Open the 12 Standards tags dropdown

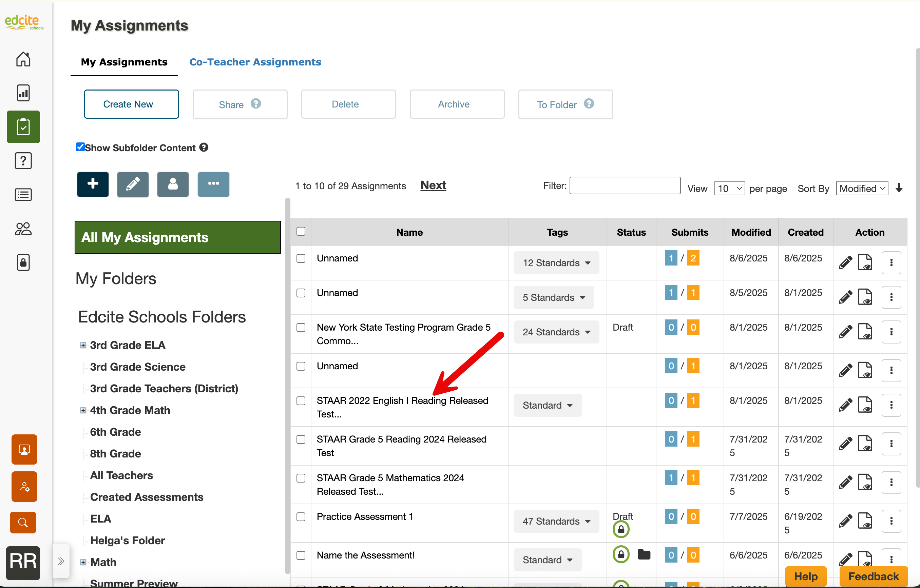point(556,263)
